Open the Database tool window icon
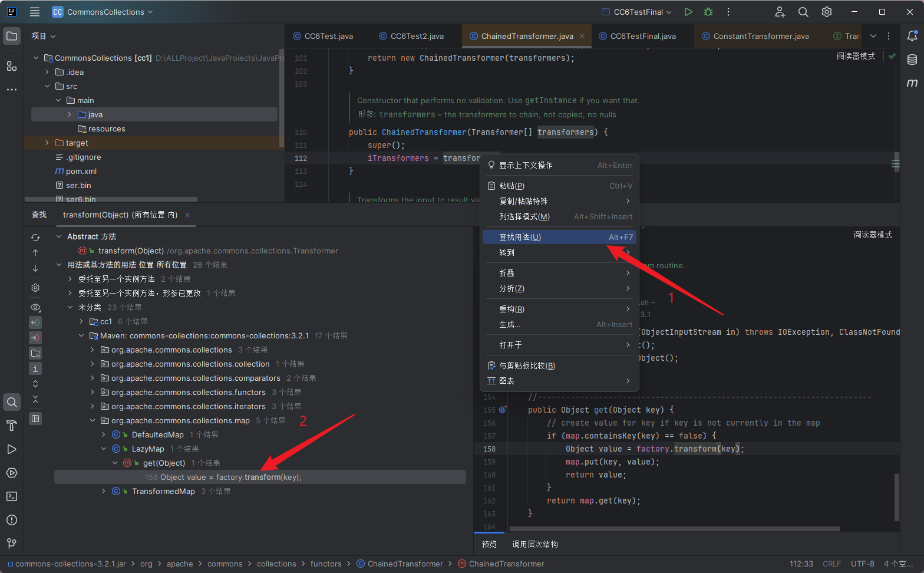The height and width of the screenshot is (573, 924). 912,60
